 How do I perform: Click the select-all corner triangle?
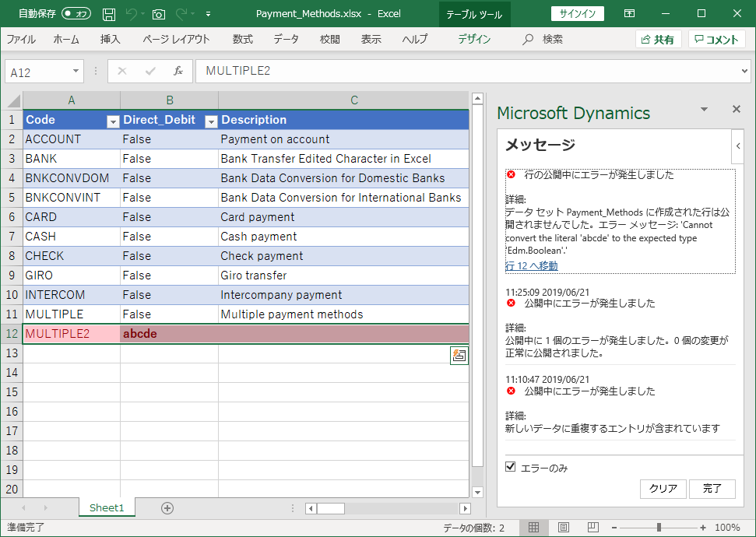[12, 100]
